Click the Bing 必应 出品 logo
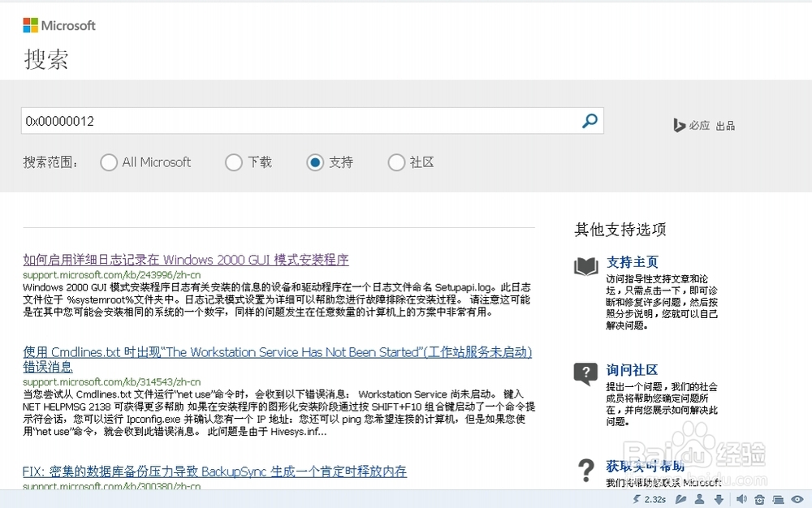Viewport: 812px width, 508px height. click(704, 125)
